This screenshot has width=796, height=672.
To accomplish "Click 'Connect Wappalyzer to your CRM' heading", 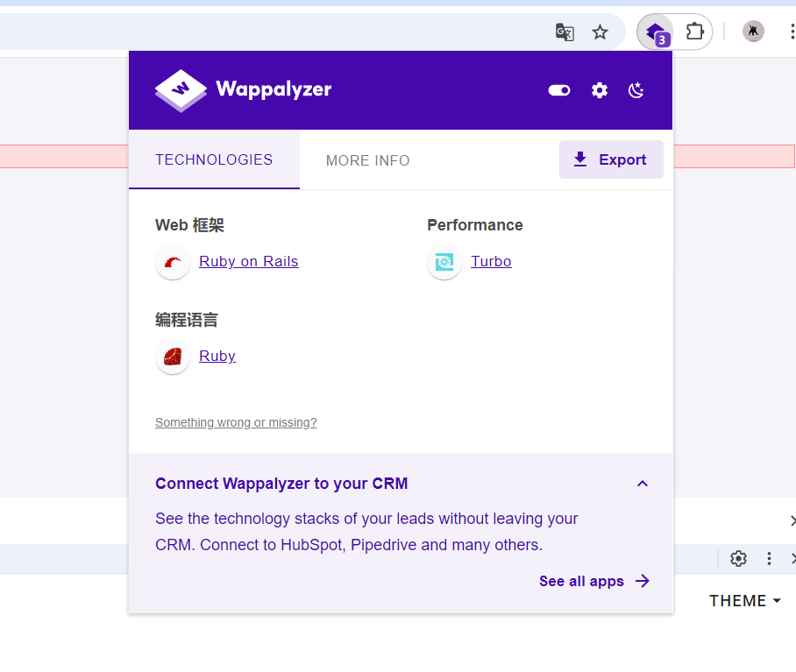I will point(281,484).
